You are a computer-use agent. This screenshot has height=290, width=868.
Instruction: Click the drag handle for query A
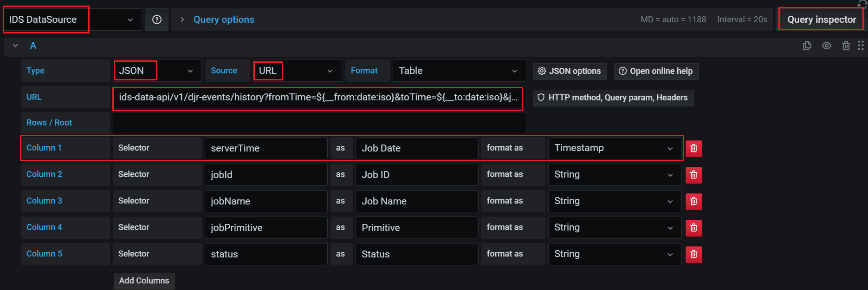(x=861, y=46)
